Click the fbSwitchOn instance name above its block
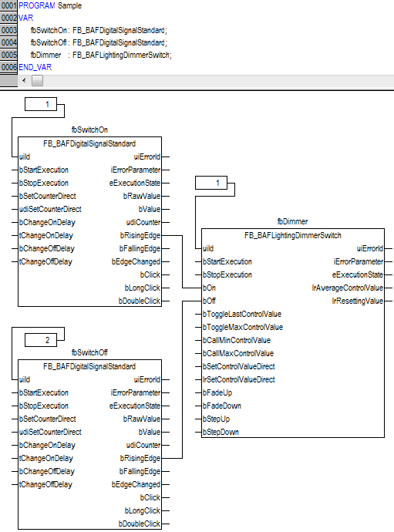Screen dimensions: 394x532 [x=89, y=130]
